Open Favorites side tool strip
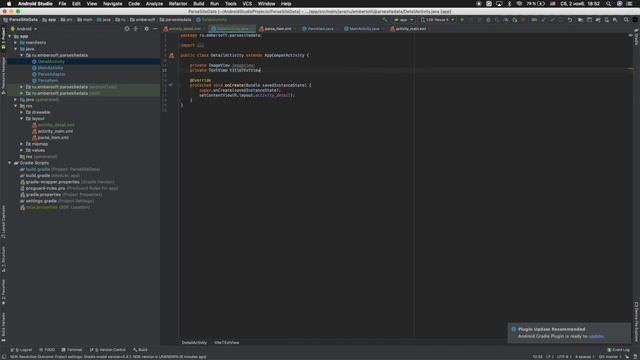The width and height of the screenshot is (640, 360). [4, 292]
